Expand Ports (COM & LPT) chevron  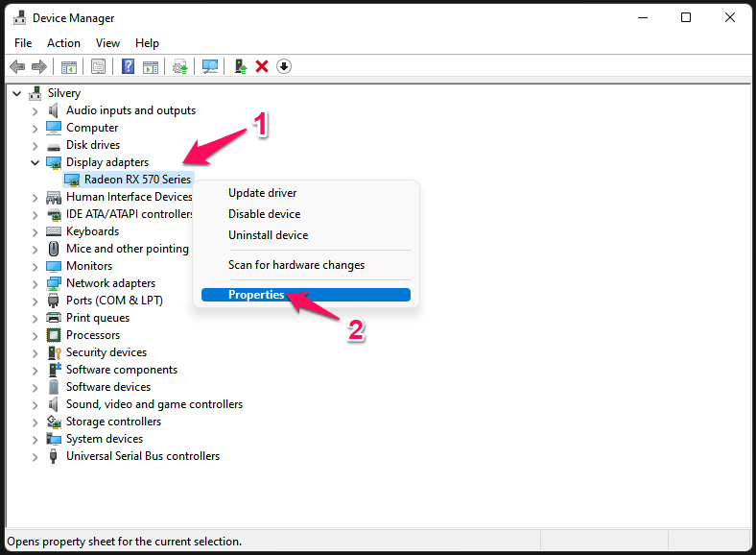(x=35, y=302)
